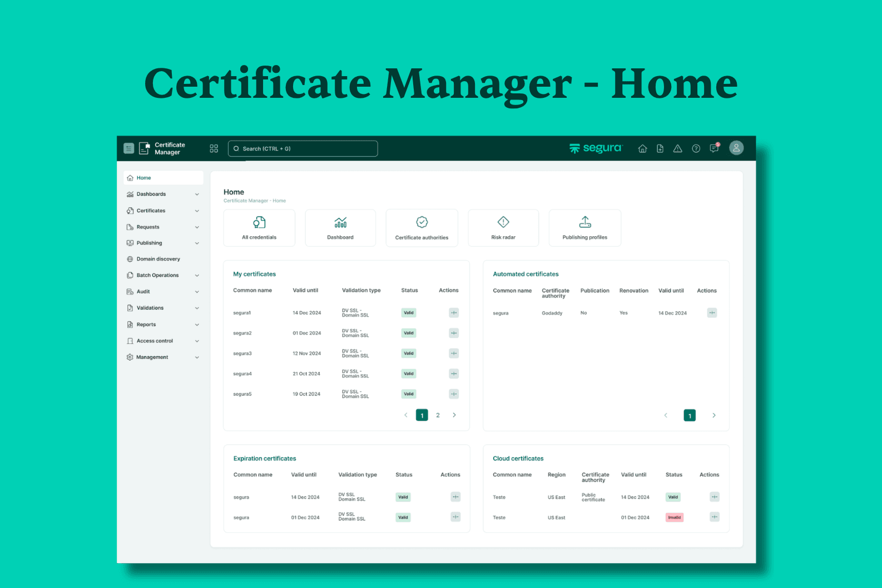Click the Management gear icon
The image size is (882, 588).
tap(130, 357)
